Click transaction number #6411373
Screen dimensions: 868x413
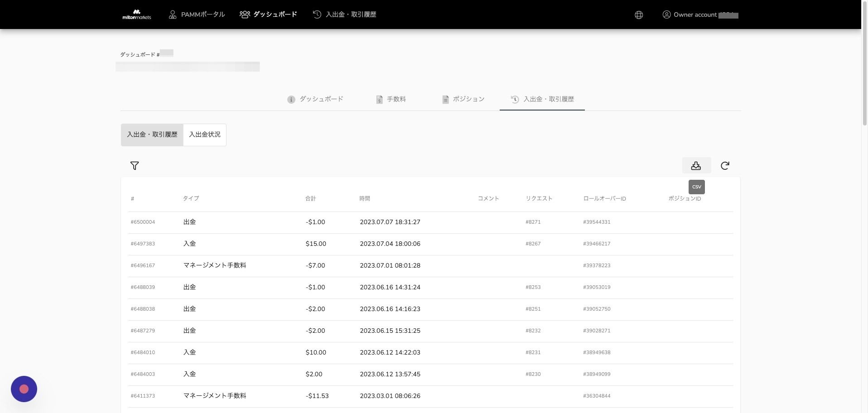click(x=143, y=396)
